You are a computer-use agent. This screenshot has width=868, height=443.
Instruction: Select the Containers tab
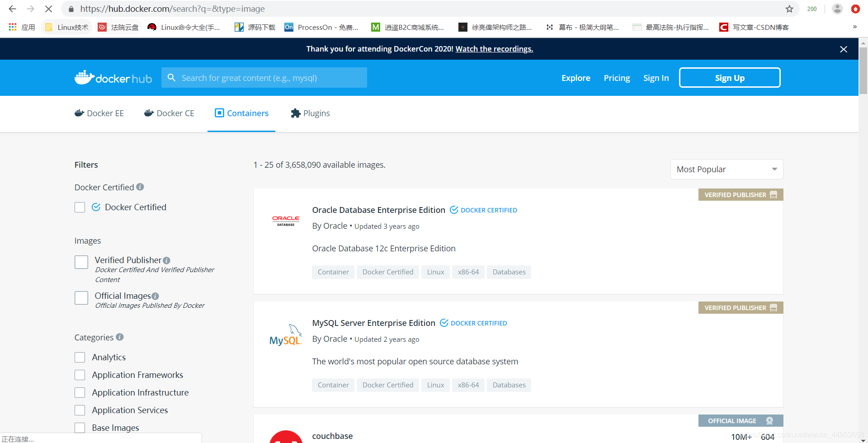(x=241, y=113)
